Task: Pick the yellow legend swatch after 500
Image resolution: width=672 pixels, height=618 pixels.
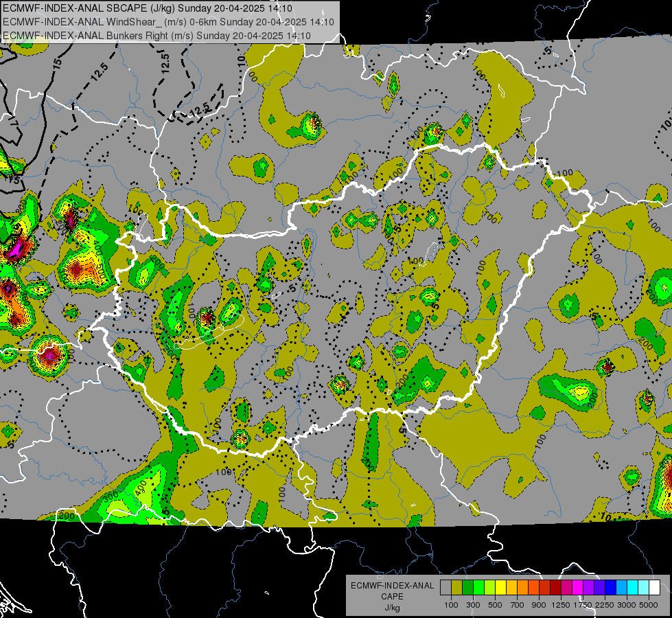Action: point(500,587)
